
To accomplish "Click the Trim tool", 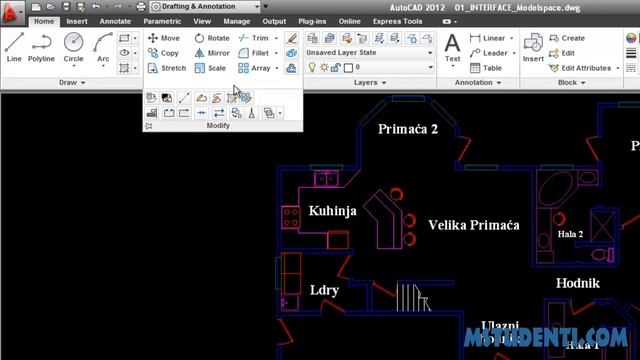I will tap(253, 38).
